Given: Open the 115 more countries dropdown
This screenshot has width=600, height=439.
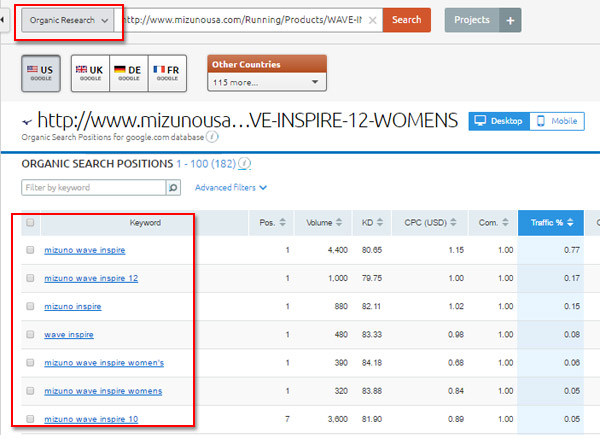Looking at the screenshot, I should 267,82.
